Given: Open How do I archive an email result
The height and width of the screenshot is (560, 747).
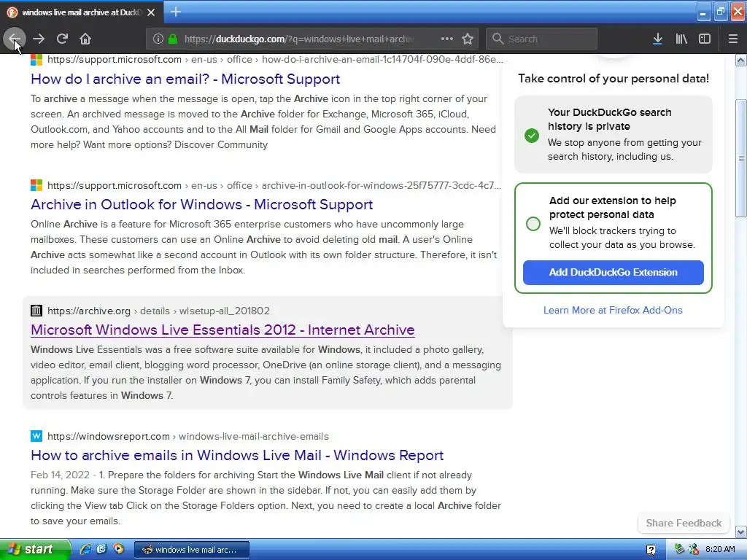Looking at the screenshot, I should tap(185, 79).
